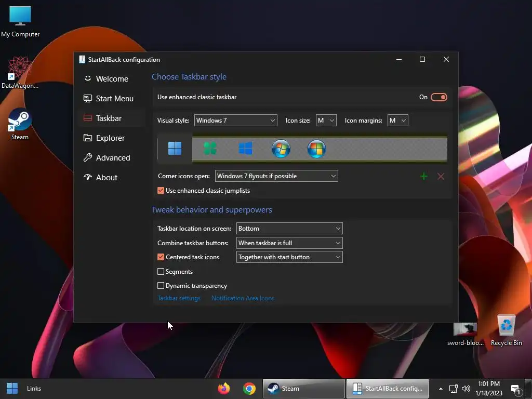
Task: Select the DataWagon desktop shortcut
Action: tap(20, 73)
